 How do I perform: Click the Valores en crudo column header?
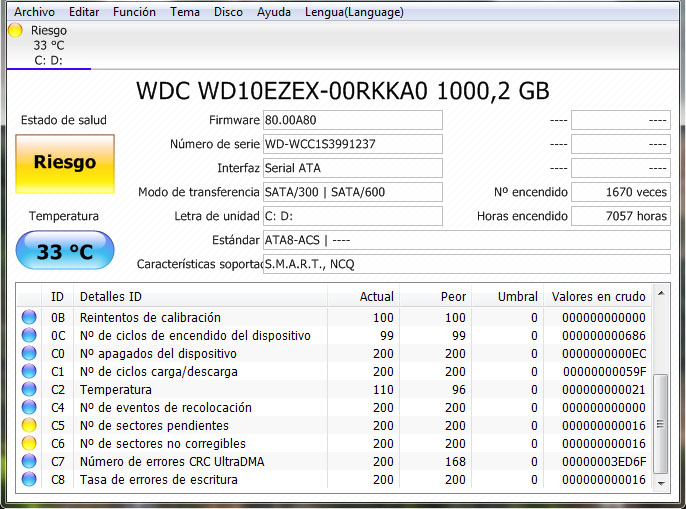pos(598,297)
